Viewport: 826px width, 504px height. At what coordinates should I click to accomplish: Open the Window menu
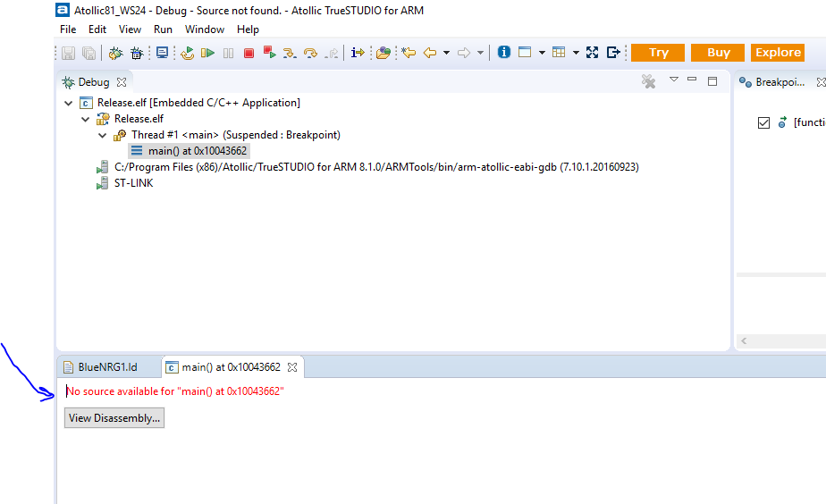pyautogui.click(x=205, y=29)
